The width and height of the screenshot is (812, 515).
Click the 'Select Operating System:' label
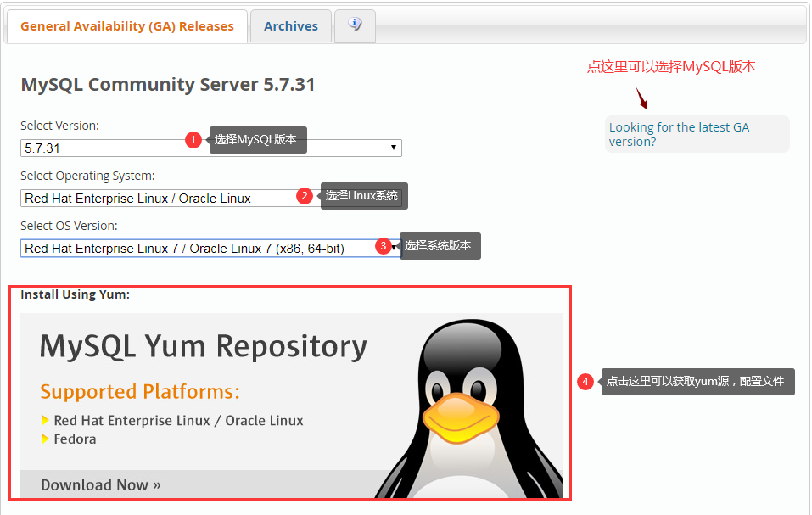click(x=87, y=176)
